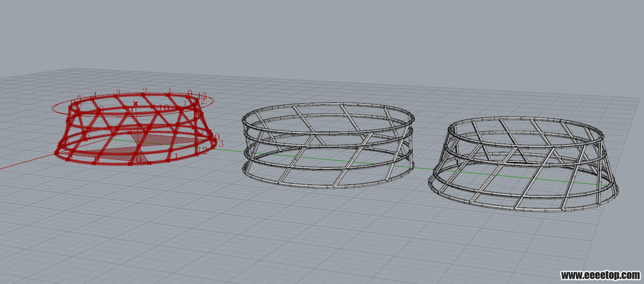Select the gray tapered cone frame model
This screenshot has width=644, height=284.
point(523,164)
